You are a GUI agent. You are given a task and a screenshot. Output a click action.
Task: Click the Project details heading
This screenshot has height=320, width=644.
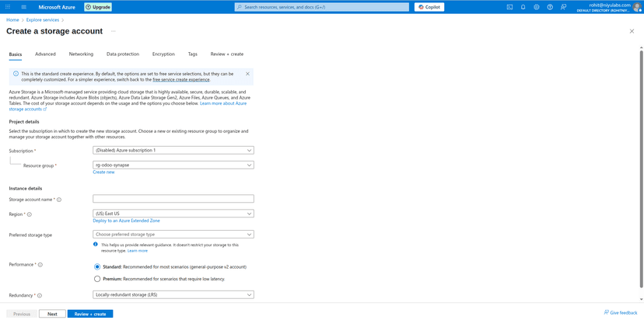(24, 122)
